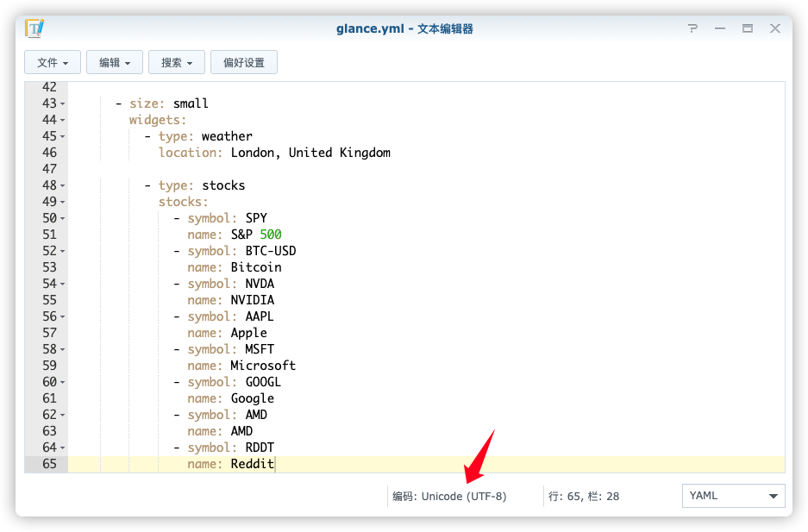Click the name value 'Microsoft'
The height and width of the screenshot is (532, 808).
pyautogui.click(x=263, y=366)
